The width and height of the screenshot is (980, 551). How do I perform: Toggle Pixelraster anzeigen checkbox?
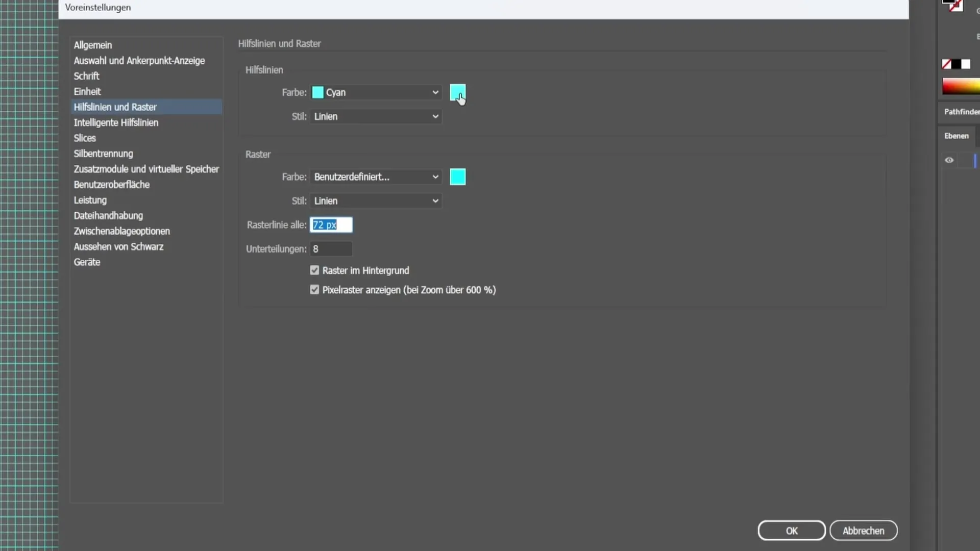314,290
